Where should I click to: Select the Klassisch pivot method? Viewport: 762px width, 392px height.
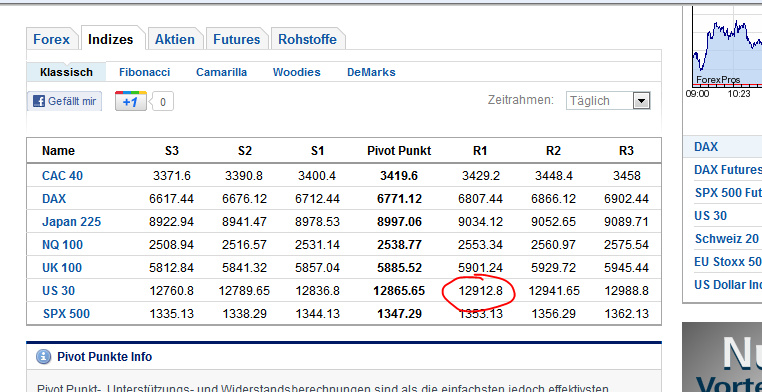point(66,72)
